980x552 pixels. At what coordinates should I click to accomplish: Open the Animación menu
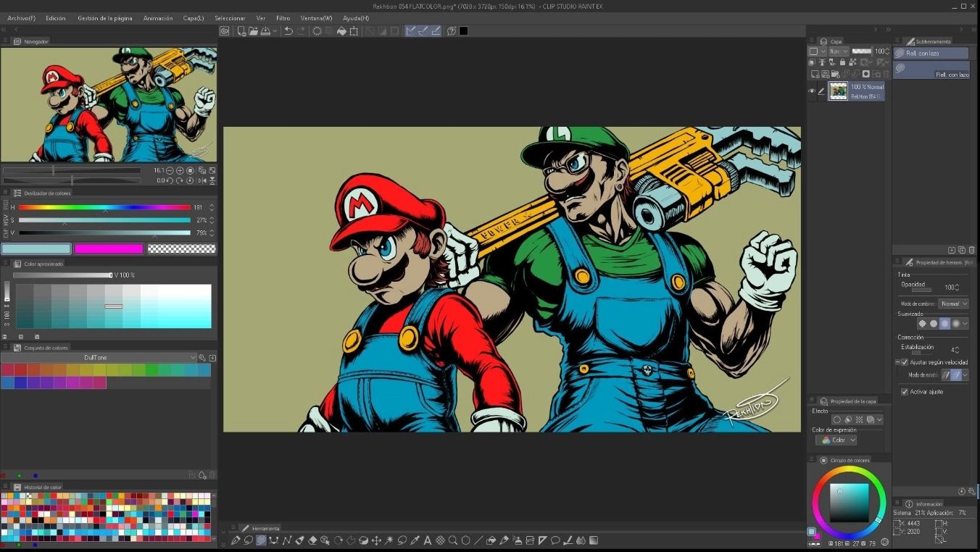pos(158,18)
